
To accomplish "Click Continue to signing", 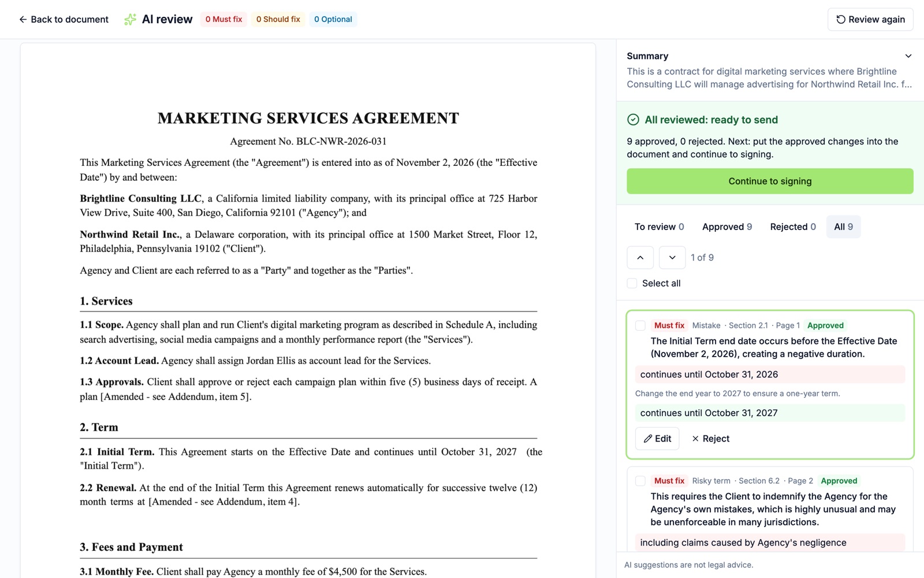I will (770, 181).
